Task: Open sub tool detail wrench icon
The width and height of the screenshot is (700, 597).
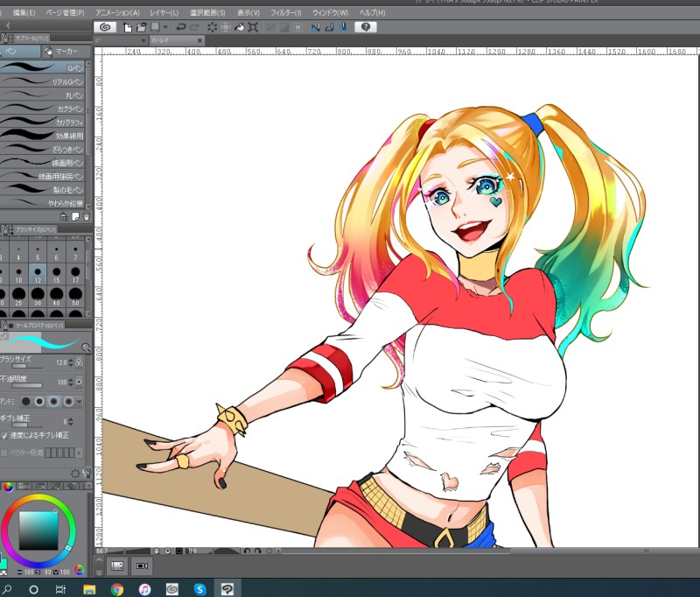Action: pyautogui.click(x=87, y=474)
